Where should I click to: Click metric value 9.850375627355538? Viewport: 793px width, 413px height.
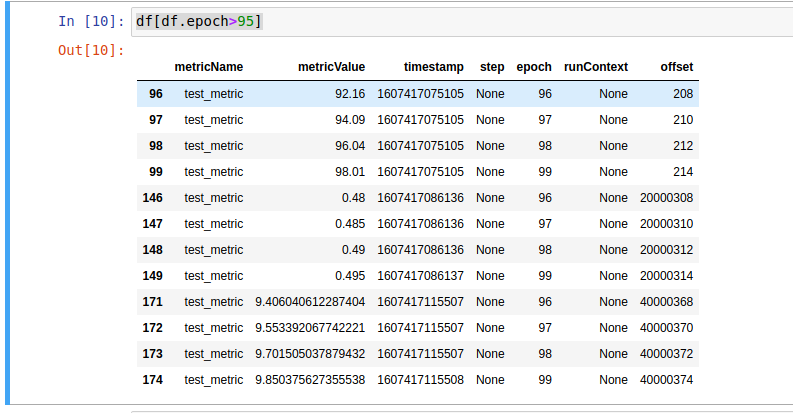point(310,380)
